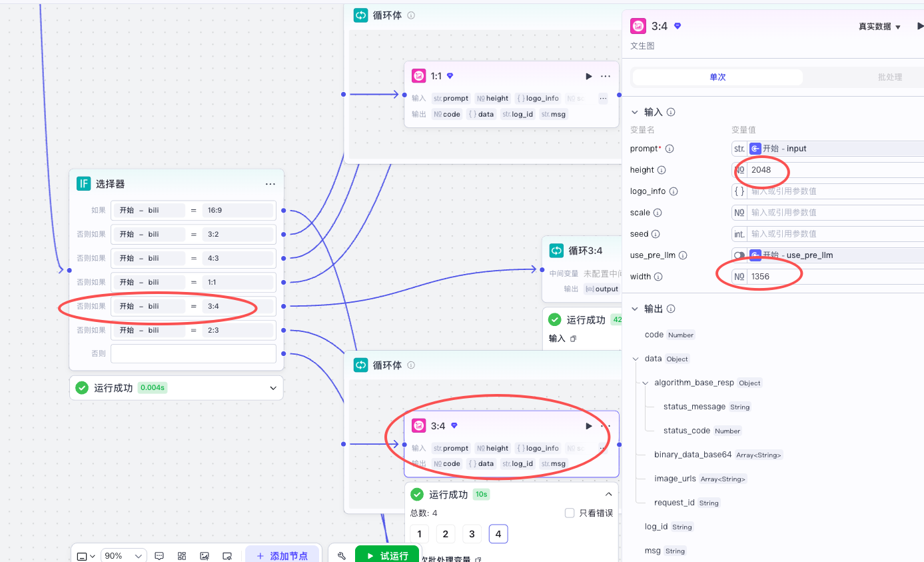924x562 pixels.
Task: Click the green 试运行 button
Action: (387, 556)
